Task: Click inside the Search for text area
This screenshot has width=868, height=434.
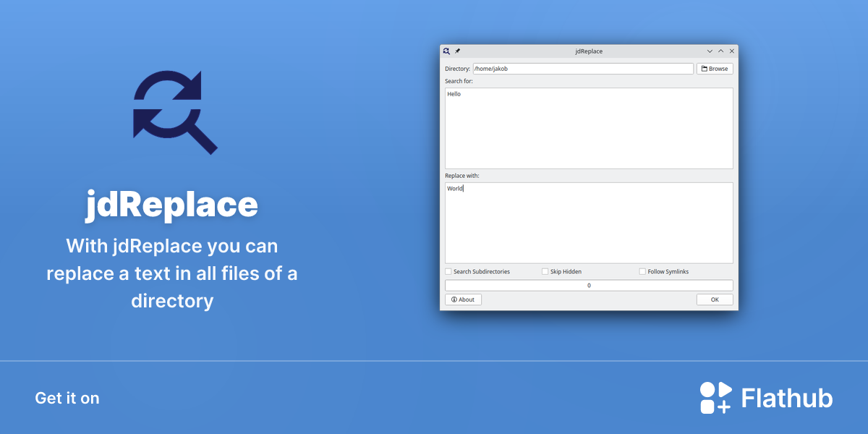Action: tap(589, 128)
